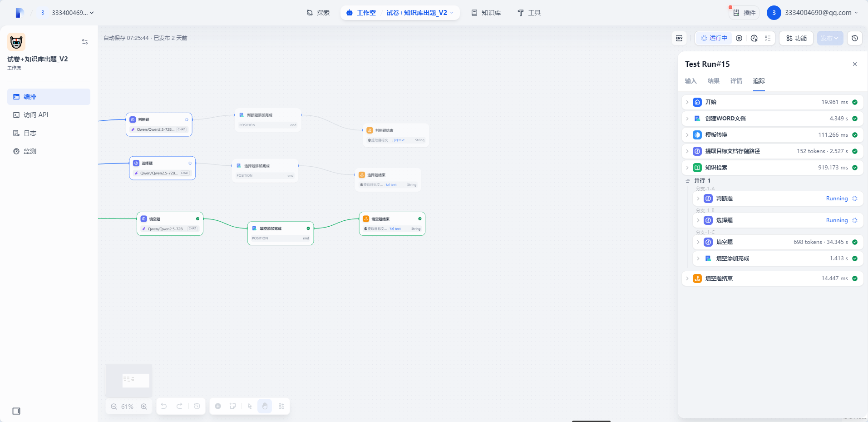Viewport: 868px width, 422px height.
Task: Add a new node block
Action: click(x=218, y=406)
